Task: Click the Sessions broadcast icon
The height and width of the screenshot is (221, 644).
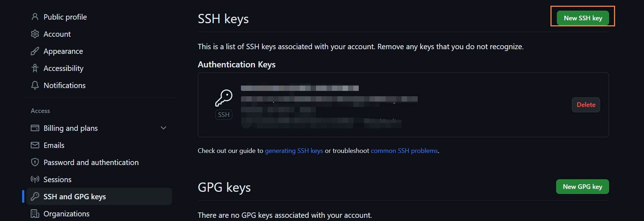Action: [35, 179]
